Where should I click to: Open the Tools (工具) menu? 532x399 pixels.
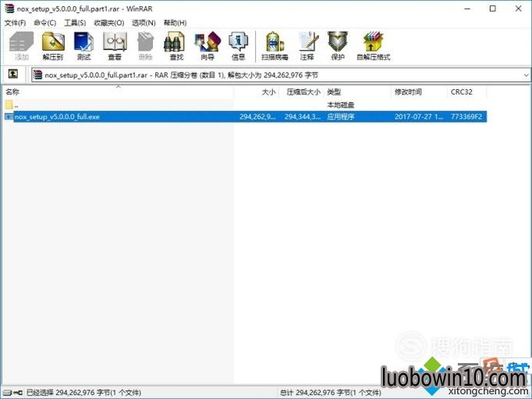[75, 23]
